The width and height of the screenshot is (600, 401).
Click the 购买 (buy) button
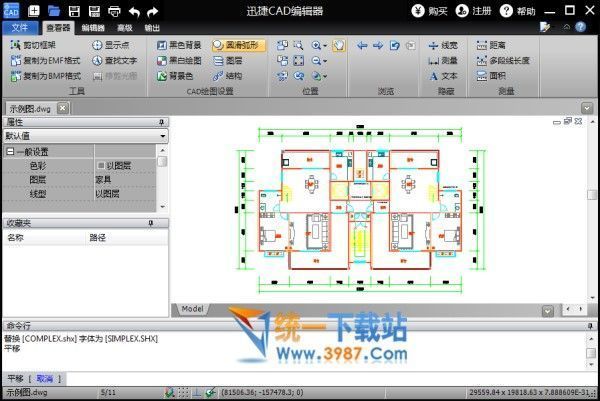tap(430, 10)
